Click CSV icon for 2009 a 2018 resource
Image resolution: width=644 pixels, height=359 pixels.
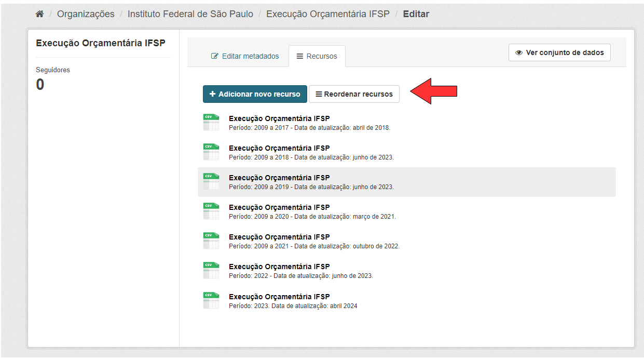(x=211, y=152)
